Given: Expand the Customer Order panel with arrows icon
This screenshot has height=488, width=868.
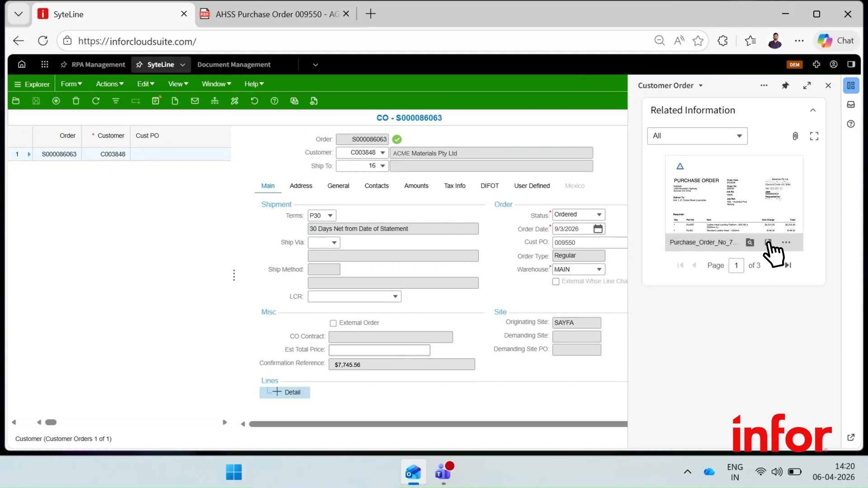Looking at the screenshot, I should tap(807, 85).
